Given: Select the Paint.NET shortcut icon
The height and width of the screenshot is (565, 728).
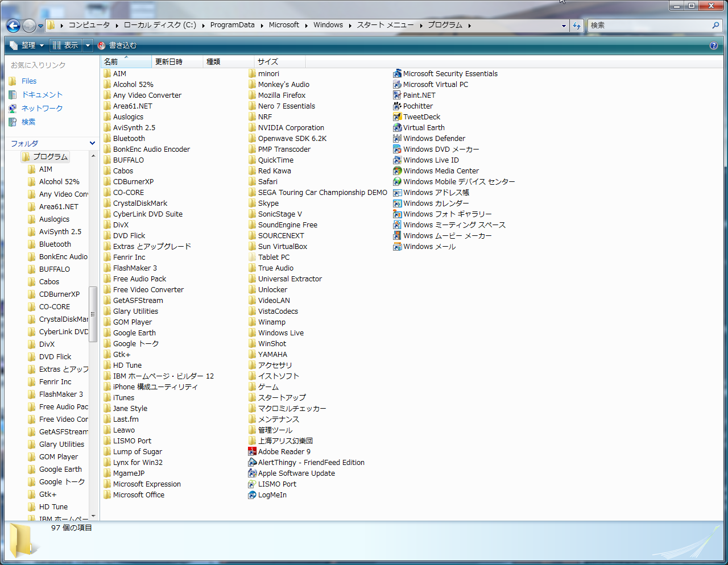Looking at the screenshot, I should pyautogui.click(x=397, y=95).
